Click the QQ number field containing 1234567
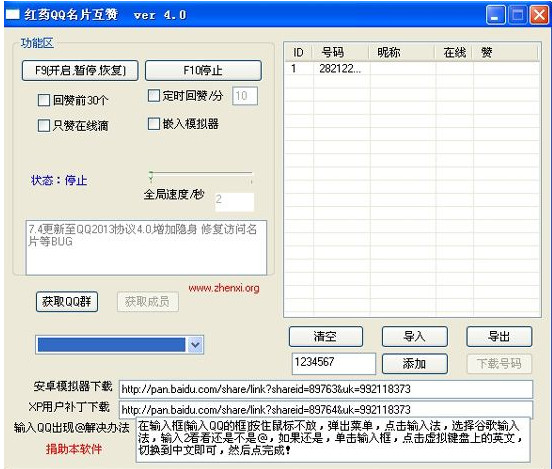Screen dimensions: 552x469 point(334,363)
